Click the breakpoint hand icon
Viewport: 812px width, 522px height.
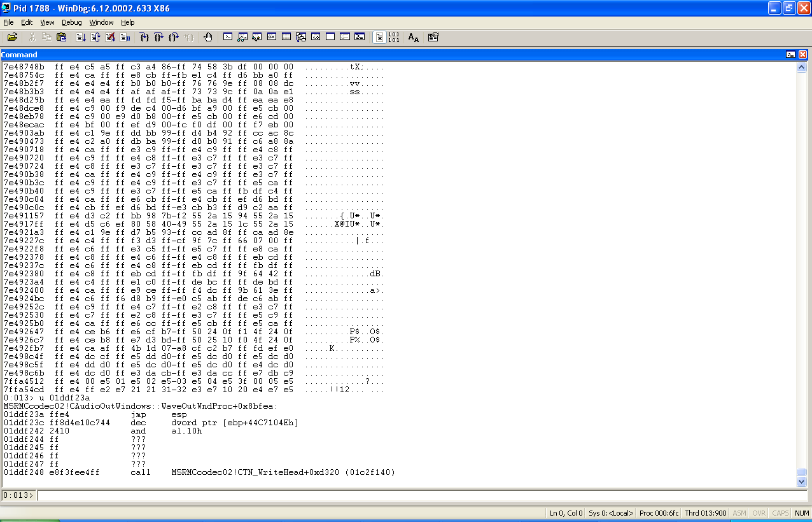(x=207, y=38)
